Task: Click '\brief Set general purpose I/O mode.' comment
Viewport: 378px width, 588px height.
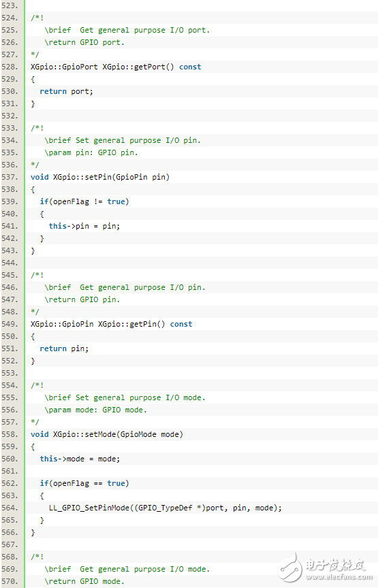Action: (125, 398)
